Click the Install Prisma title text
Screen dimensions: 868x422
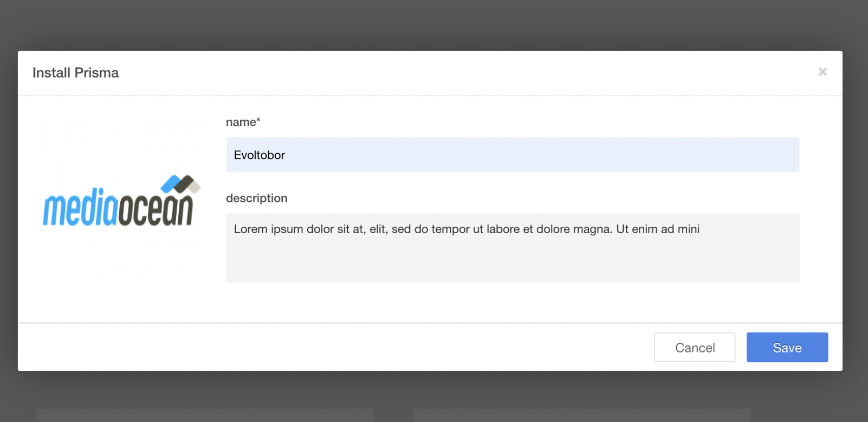tap(75, 73)
